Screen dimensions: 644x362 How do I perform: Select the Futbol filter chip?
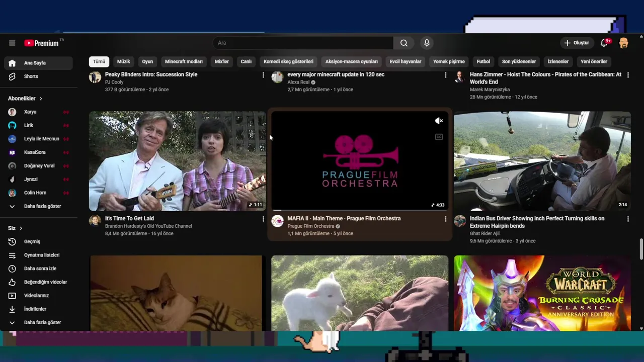[x=484, y=62]
